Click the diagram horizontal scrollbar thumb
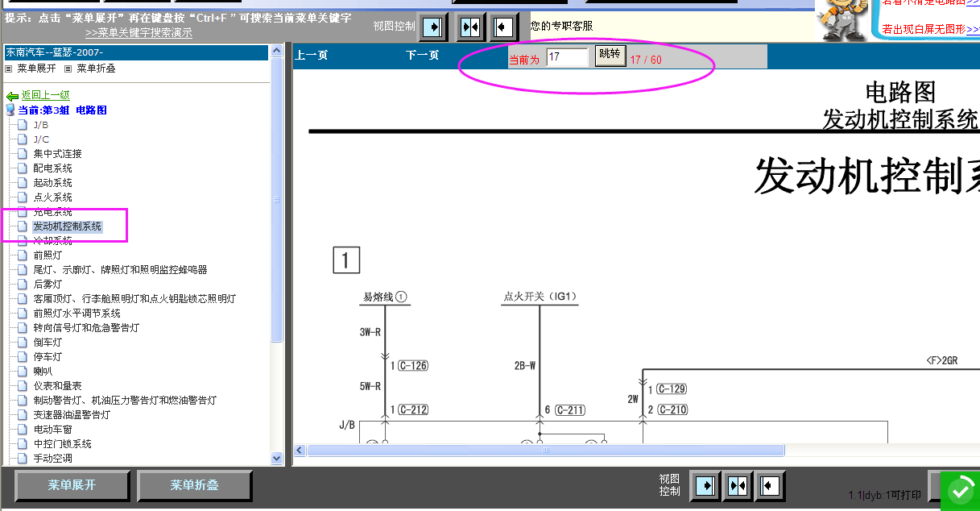 545,451
